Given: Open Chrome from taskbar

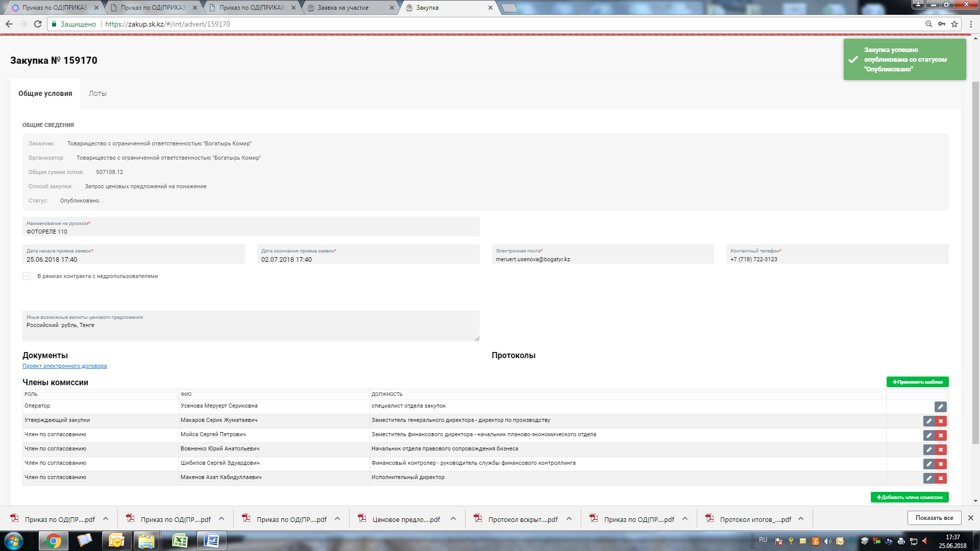Looking at the screenshot, I should 53,541.
